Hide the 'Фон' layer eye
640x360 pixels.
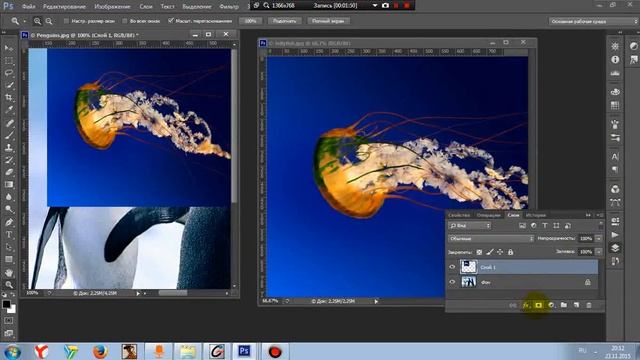(x=452, y=282)
